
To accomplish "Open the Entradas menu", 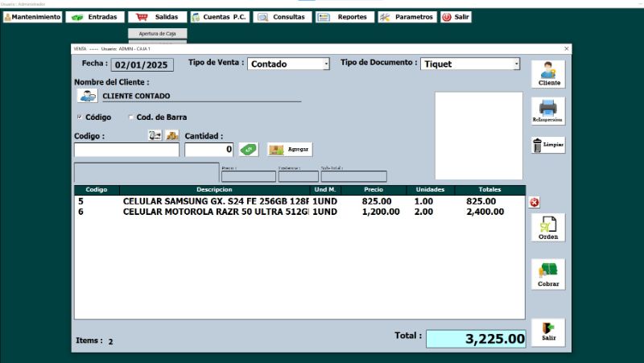I will pos(95,17).
